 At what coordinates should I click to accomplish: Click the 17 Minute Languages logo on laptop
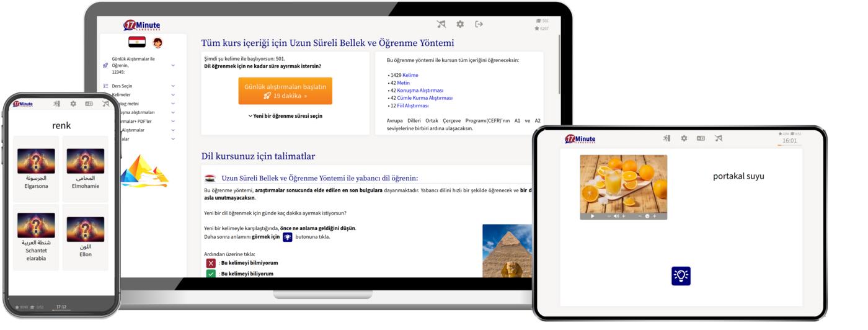click(x=142, y=25)
